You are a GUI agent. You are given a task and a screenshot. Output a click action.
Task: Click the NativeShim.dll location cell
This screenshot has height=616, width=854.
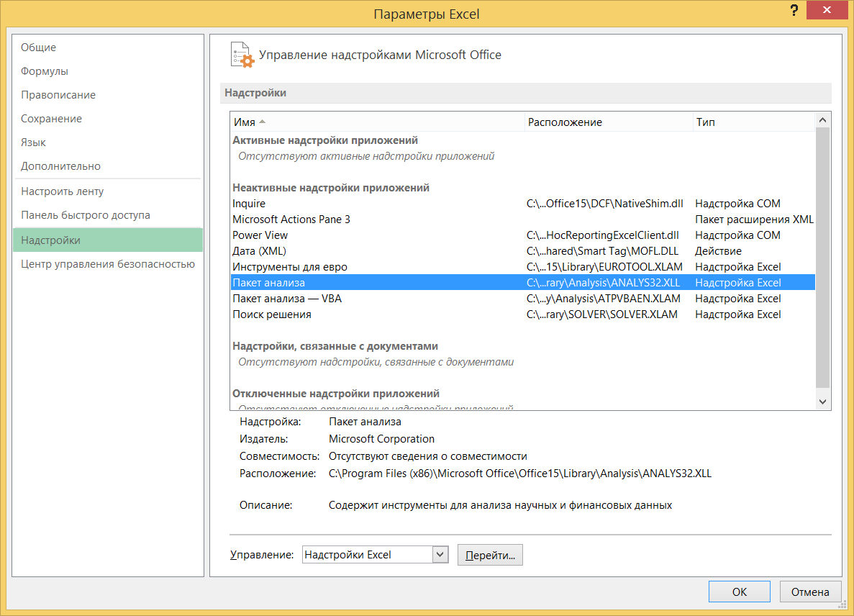pos(604,204)
